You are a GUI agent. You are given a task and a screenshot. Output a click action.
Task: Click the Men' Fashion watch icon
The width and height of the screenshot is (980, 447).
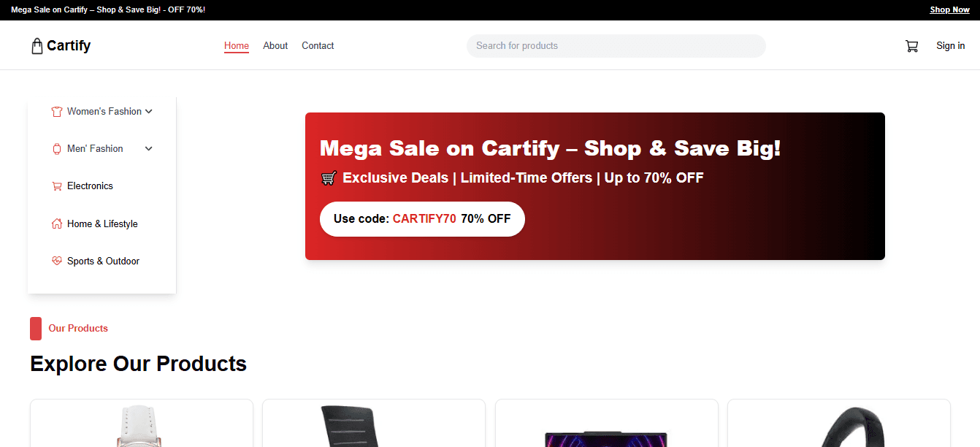coord(57,149)
